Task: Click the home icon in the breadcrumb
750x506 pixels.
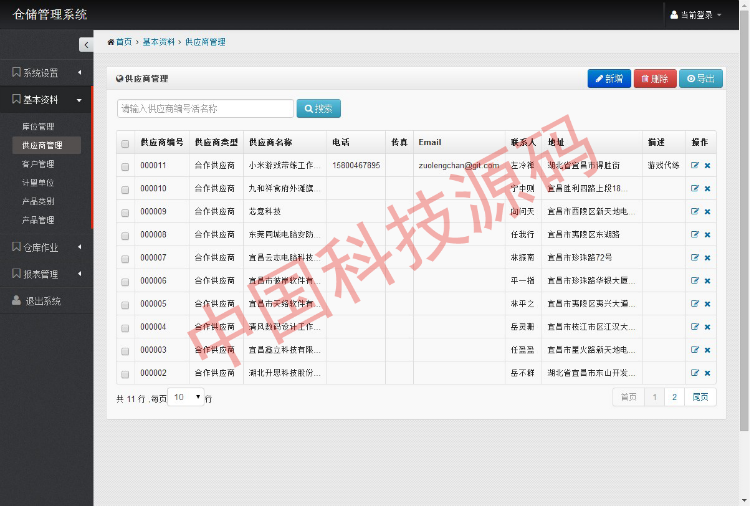Action: pyautogui.click(x=111, y=42)
